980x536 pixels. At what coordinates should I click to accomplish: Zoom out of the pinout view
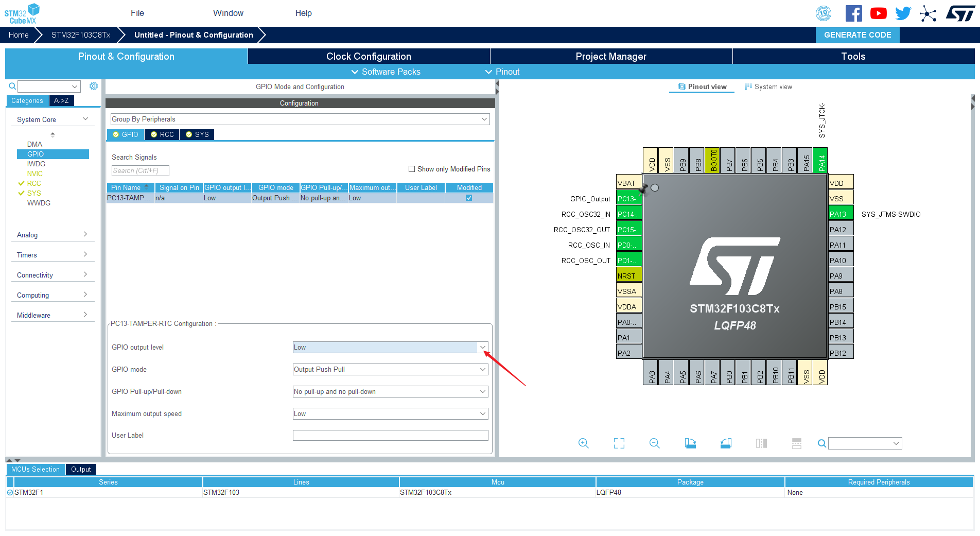click(x=655, y=443)
